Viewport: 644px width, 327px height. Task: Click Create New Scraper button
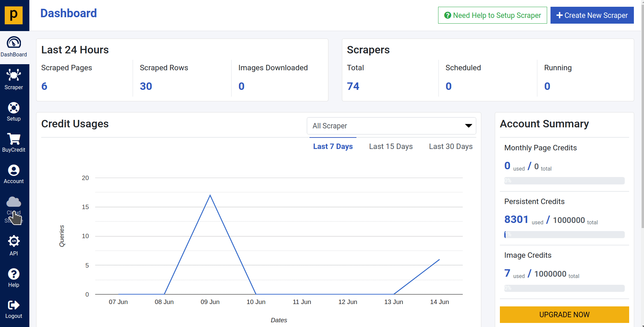coord(592,15)
